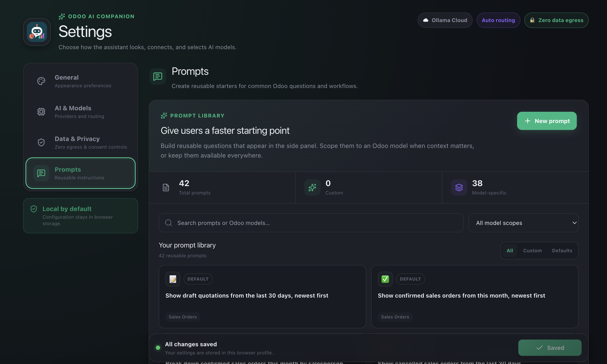
Task: Click the sparkle icon beside Custom count
Action: (312, 188)
